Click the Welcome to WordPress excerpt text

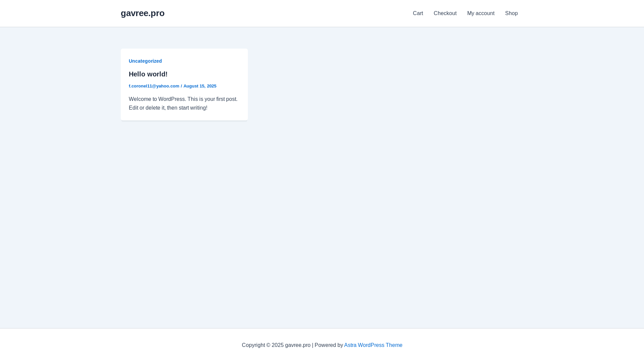(x=183, y=104)
